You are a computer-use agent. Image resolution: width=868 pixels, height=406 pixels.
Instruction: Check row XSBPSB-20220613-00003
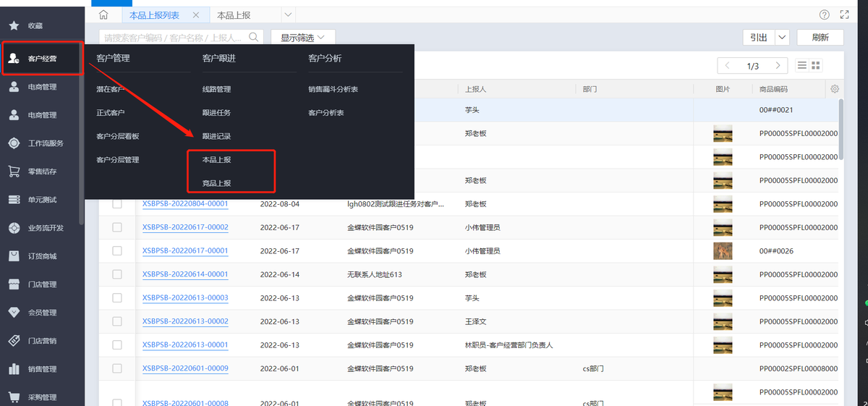pyautogui.click(x=117, y=298)
